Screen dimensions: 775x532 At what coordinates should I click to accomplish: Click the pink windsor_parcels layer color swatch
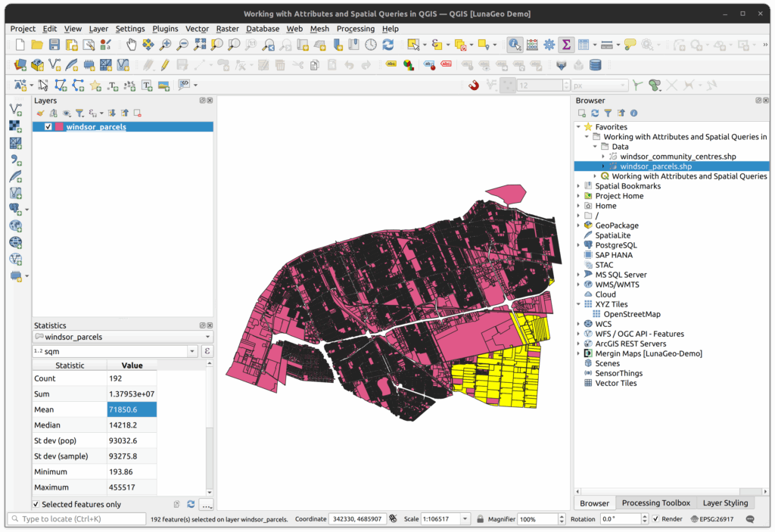[60, 127]
